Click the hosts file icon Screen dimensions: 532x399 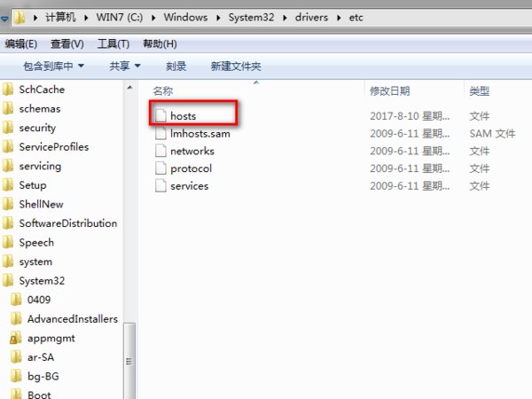(x=160, y=115)
